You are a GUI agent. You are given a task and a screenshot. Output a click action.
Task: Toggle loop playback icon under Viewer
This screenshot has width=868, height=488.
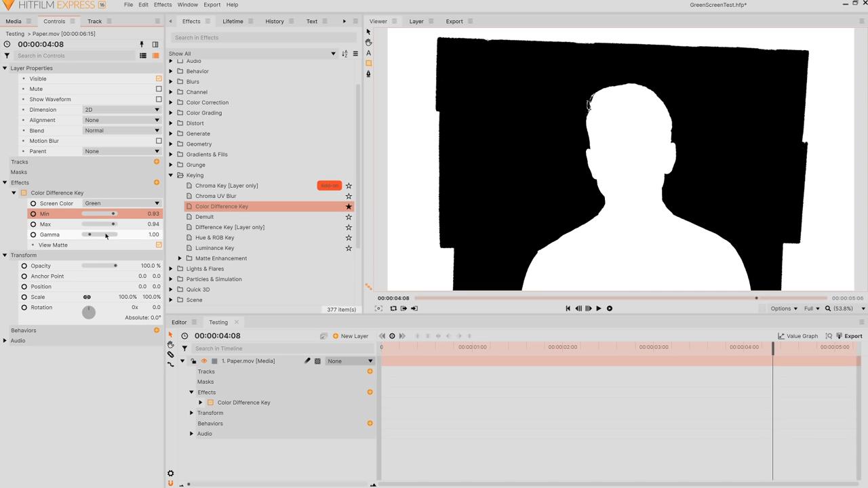coord(393,308)
